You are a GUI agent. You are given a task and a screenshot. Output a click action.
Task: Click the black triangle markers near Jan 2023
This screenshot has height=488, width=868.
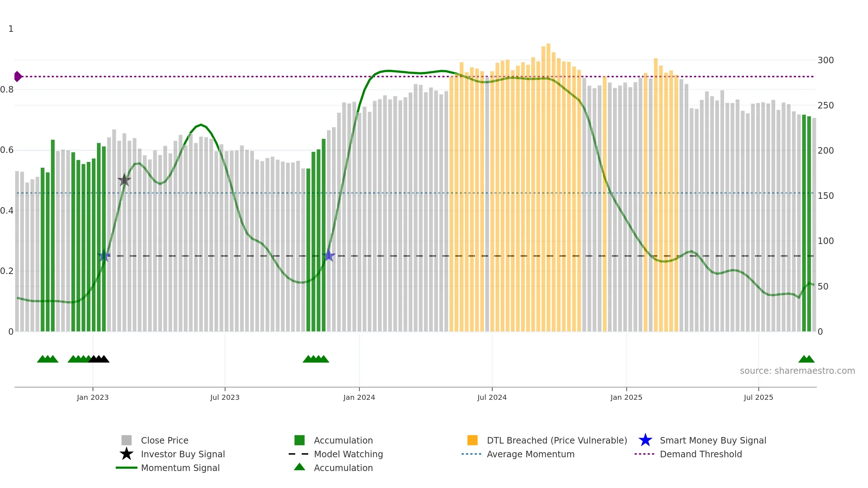tap(99, 359)
